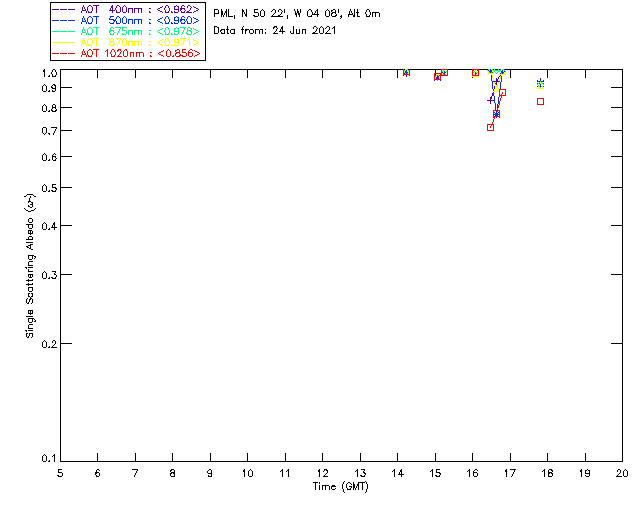Click the y-axis tick label 0.1
Image resolution: width=640 pixels, height=512 pixels.
49,459
